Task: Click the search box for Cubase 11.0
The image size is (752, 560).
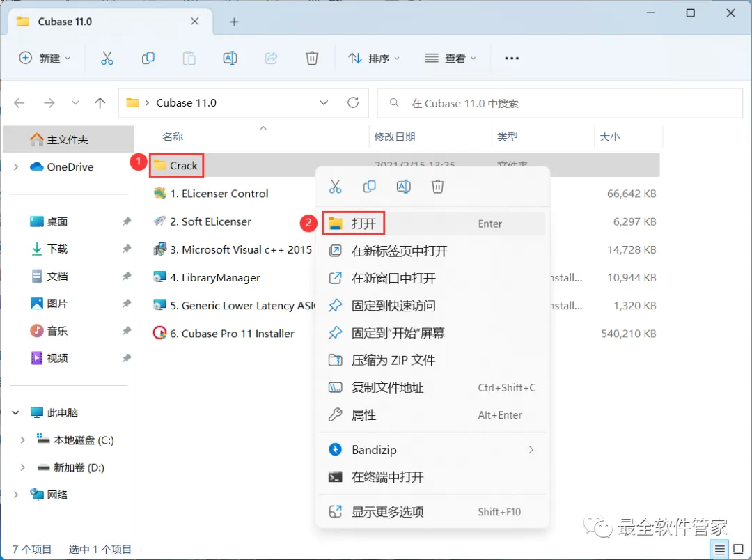Action: tap(560, 103)
